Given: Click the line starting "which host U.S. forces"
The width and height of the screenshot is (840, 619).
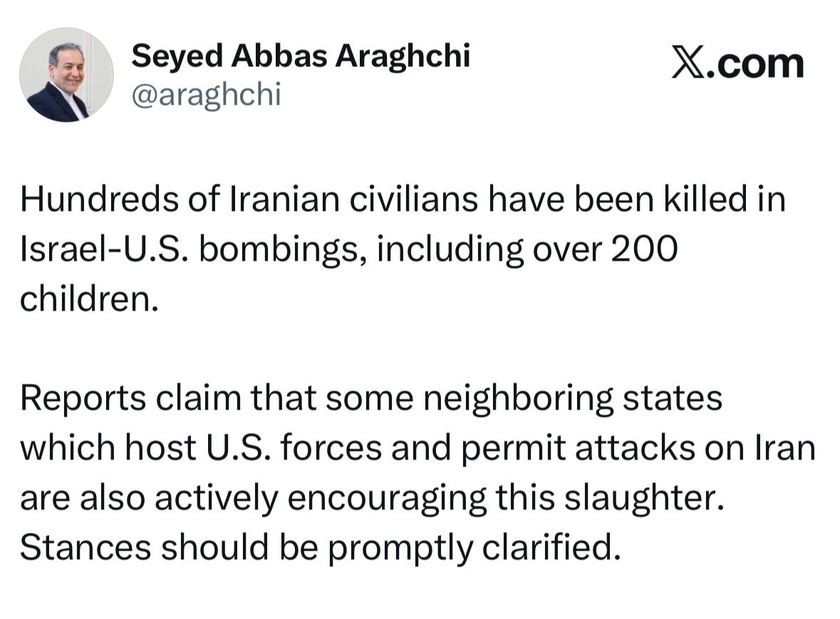Looking at the screenshot, I should click(417, 449).
